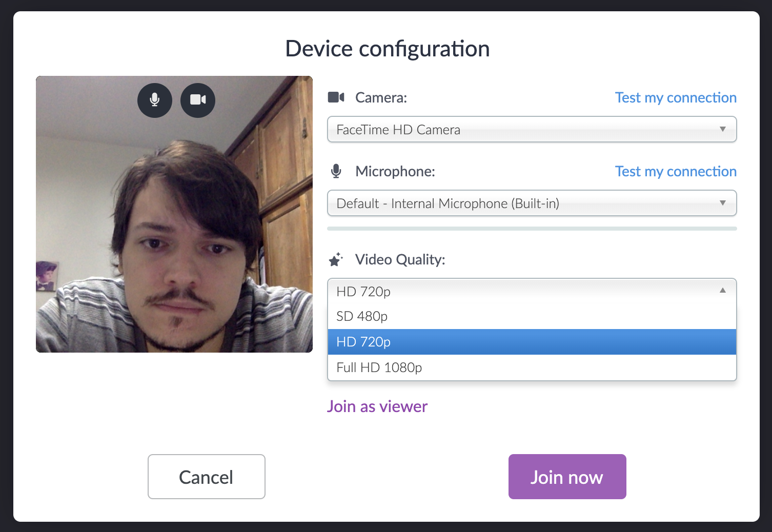Open the FaceTime HD Camera dropdown
Viewport: 772px width, 532px height.
(532, 130)
